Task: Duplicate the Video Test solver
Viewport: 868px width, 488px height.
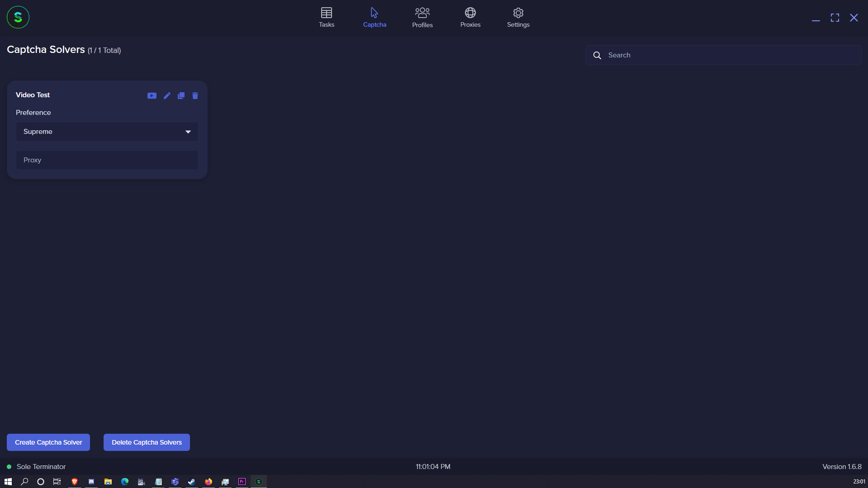Action: click(x=181, y=95)
